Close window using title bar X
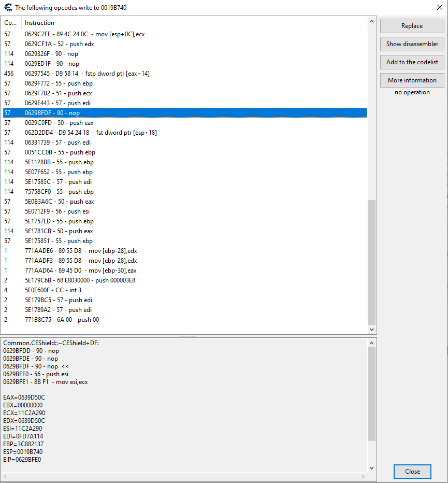The width and height of the screenshot is (448, 483). tap(436, 7)
